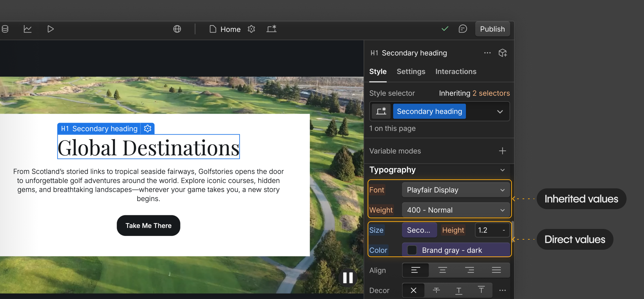Viewport: 644px width, 299px height.
Task: Click the Size label
Action: pos(376,230)
